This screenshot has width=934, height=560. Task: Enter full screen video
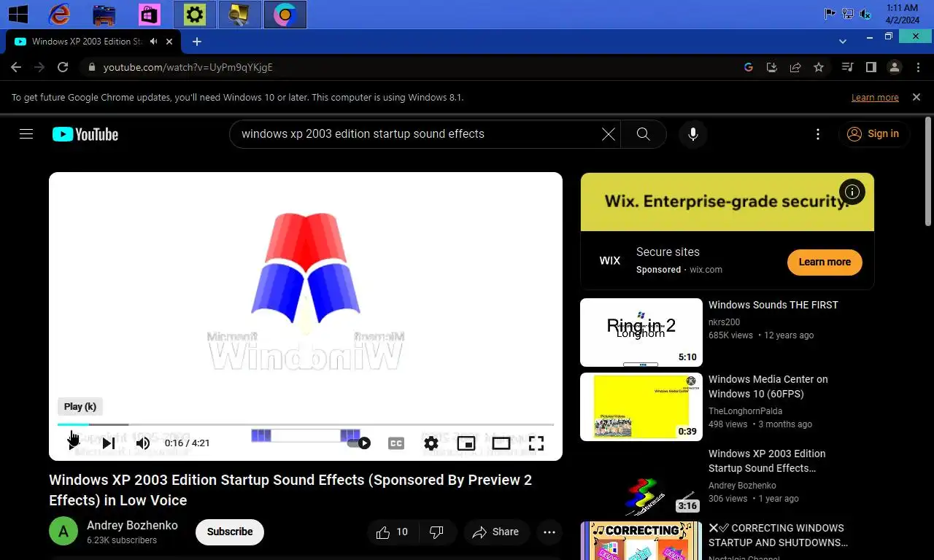(x=536, y=443)
